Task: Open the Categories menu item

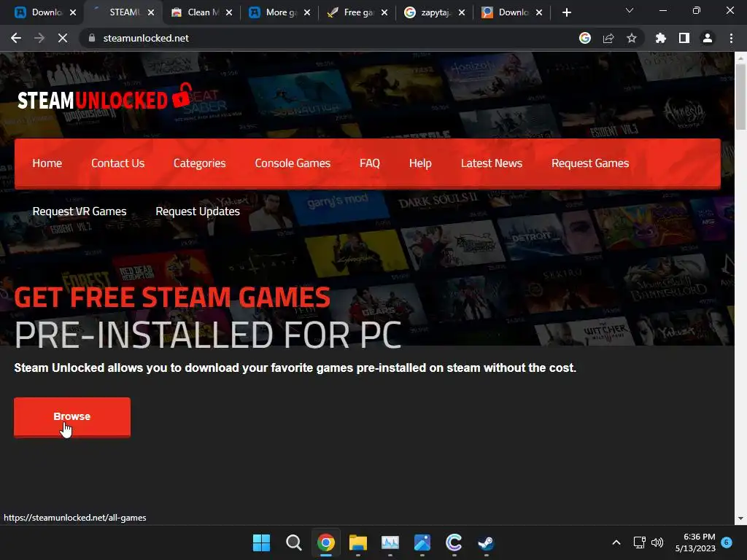Action: [x=200, y=163]
